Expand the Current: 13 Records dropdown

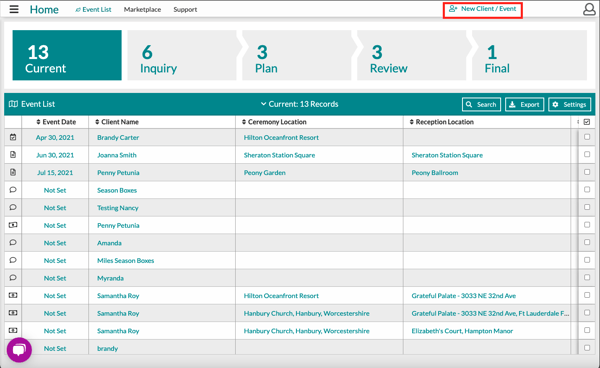pos(300,104)
